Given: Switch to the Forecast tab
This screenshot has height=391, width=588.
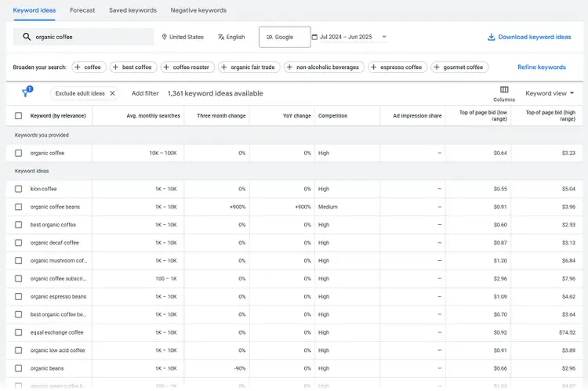Looking at the screenshot, I should coord(82,10).
